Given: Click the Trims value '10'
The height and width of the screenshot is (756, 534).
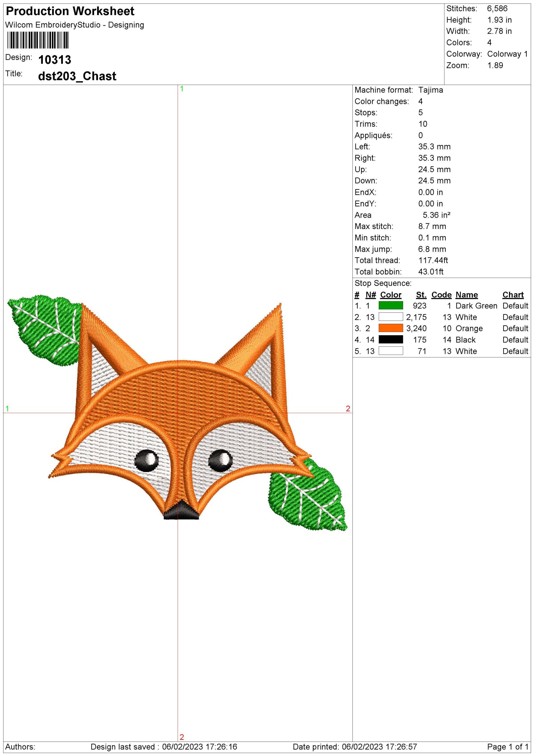Looking at the screenshot, I should click(x=423, y=124).
